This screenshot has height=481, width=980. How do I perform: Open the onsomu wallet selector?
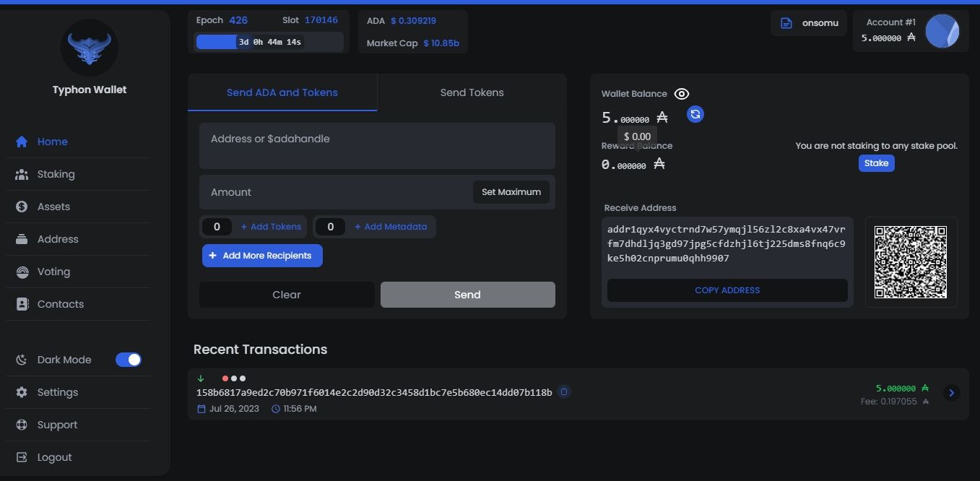click(809, 23)
